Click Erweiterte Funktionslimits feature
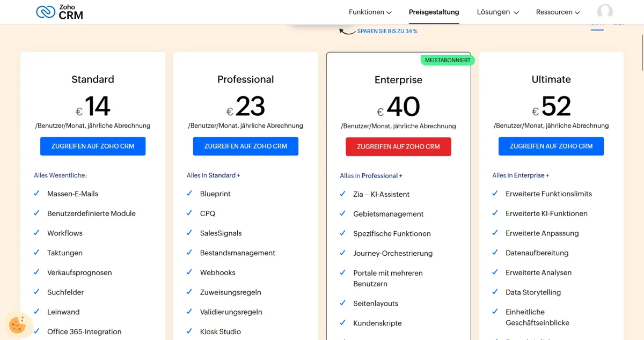 (548, 194)
